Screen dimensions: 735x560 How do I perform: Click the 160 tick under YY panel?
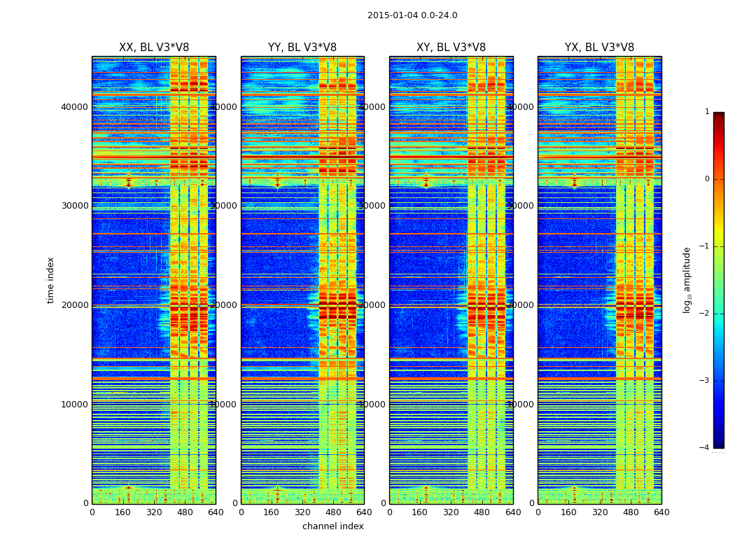pos(272,512)
